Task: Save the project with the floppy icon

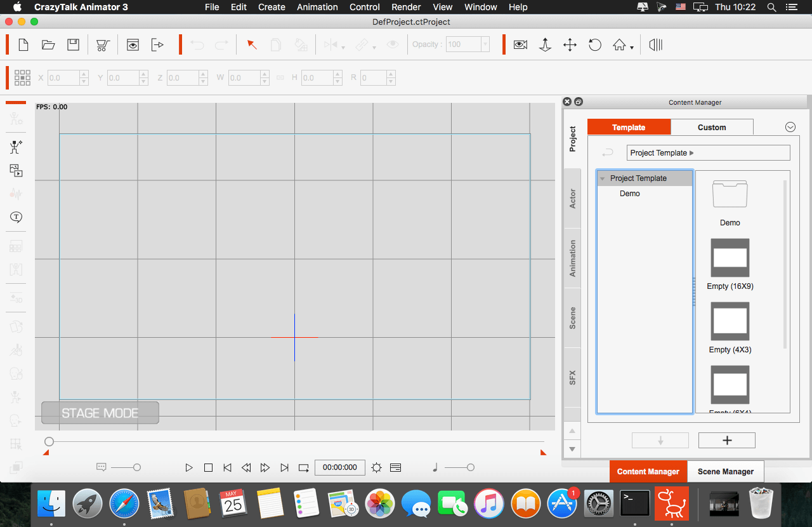Action: [x=74, y=44]
